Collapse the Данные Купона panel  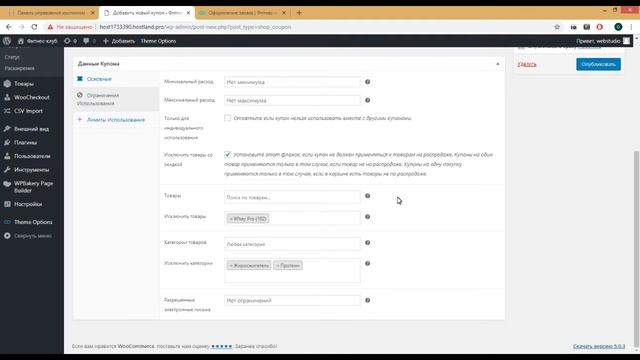(x=498, y=64)
